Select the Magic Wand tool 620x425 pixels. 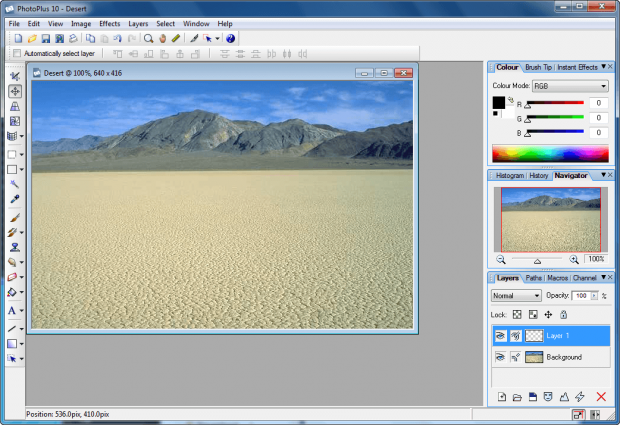(x=15, y=185)
